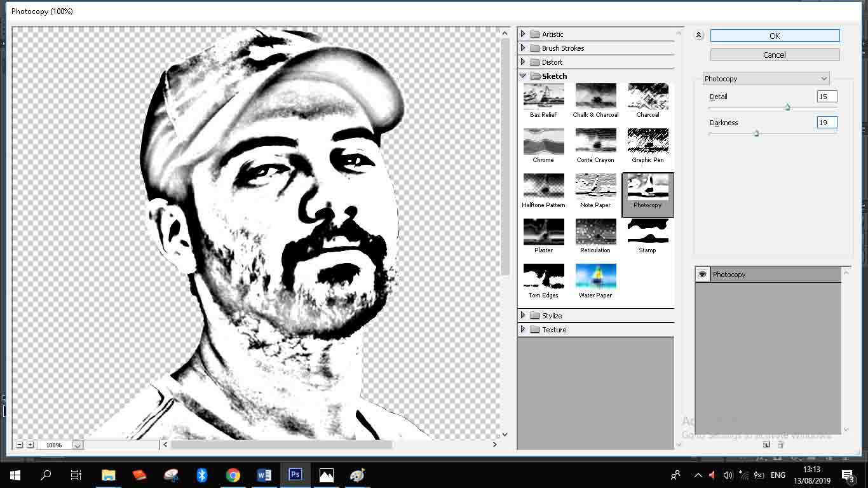Click the OK button
868x488 pixels.
coord(775,36)
